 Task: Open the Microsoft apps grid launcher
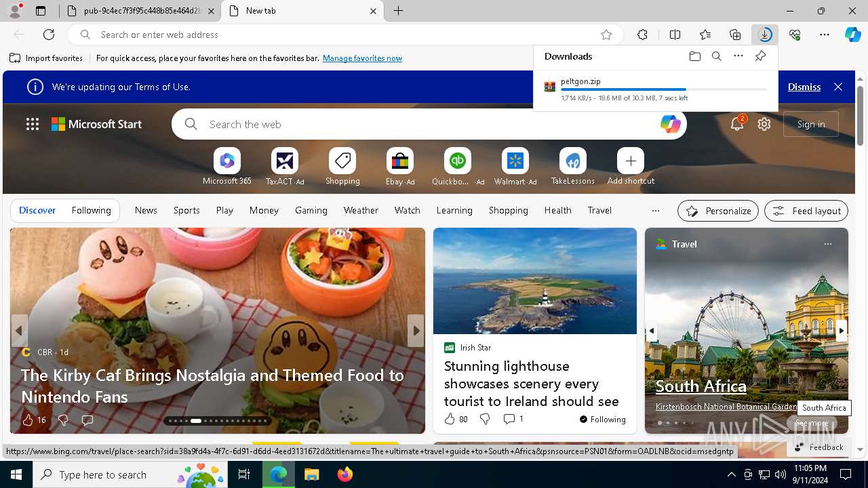click(x=33, y=124)
